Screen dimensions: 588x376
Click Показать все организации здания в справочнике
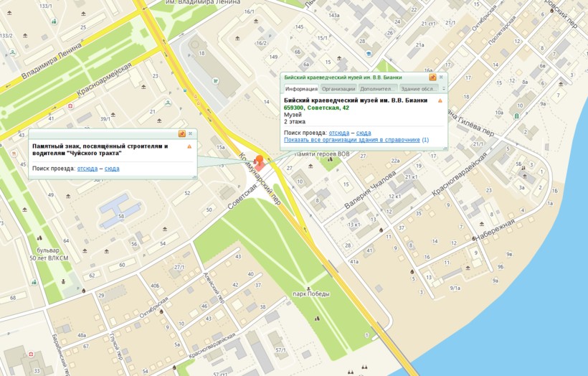point(352,140)
